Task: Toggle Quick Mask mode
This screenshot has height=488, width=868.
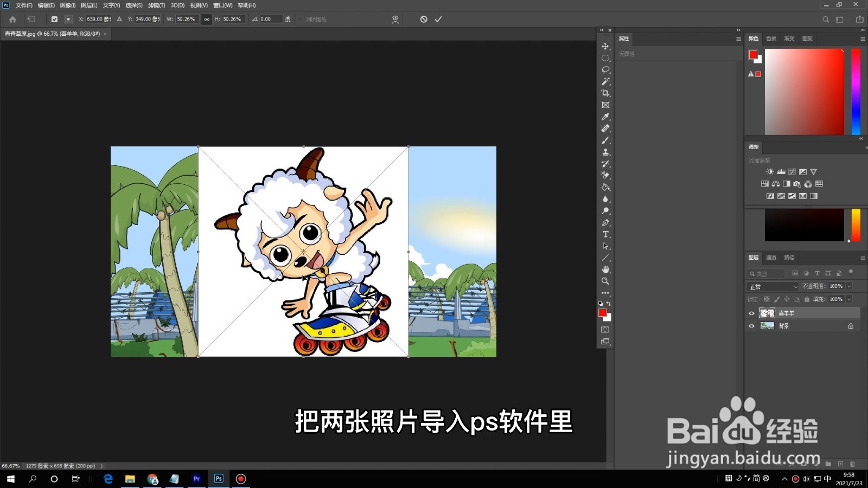Action: click(x=605, y=330)
